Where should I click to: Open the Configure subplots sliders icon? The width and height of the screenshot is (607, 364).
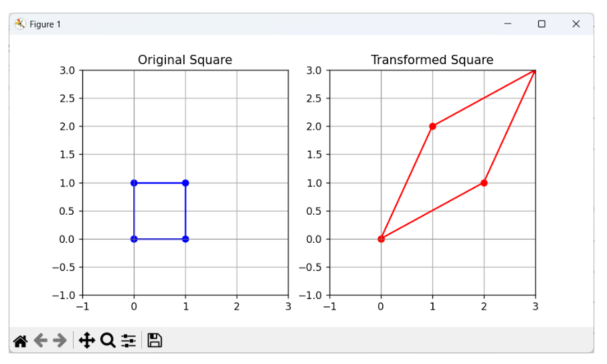[x=128, y=341]
